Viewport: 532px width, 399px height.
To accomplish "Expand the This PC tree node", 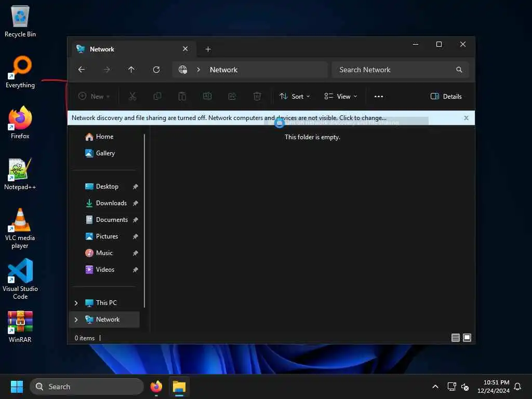I will click(76, 303).
